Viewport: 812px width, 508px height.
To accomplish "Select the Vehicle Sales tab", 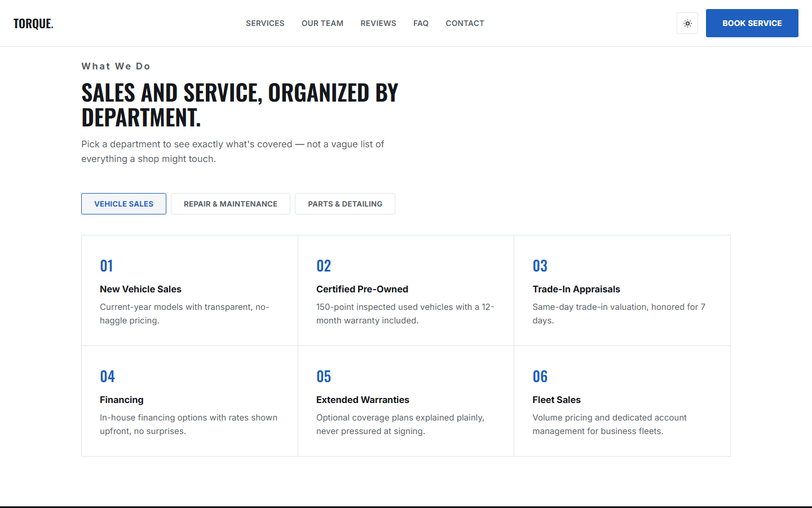I will pos(123,204).
